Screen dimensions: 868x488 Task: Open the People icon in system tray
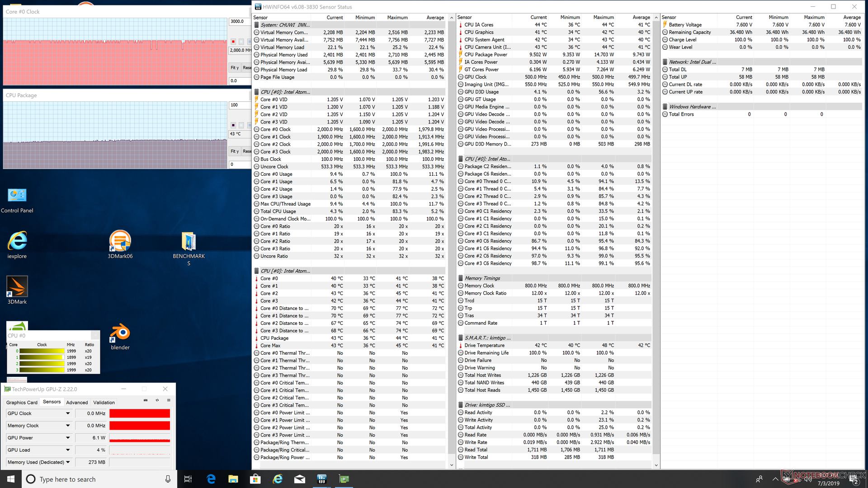pyautogui.click(x=759, y=479)
